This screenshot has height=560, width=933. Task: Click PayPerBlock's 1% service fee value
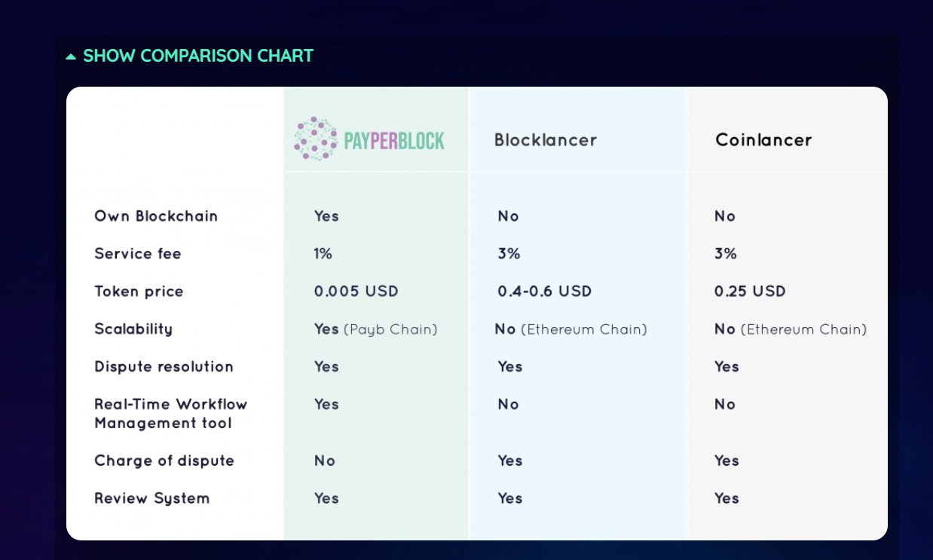point(323,254)
